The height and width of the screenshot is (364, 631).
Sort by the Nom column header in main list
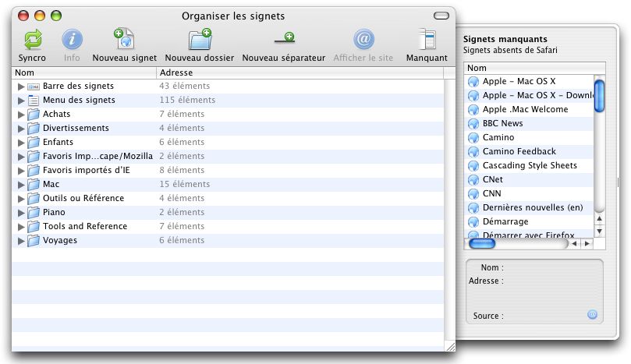[x=83, y=72]
